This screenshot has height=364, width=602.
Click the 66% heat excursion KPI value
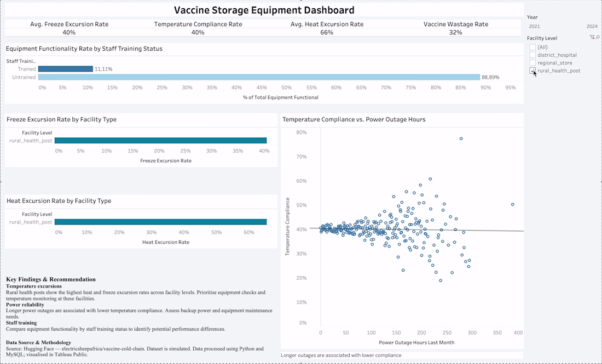click(327, 33)
